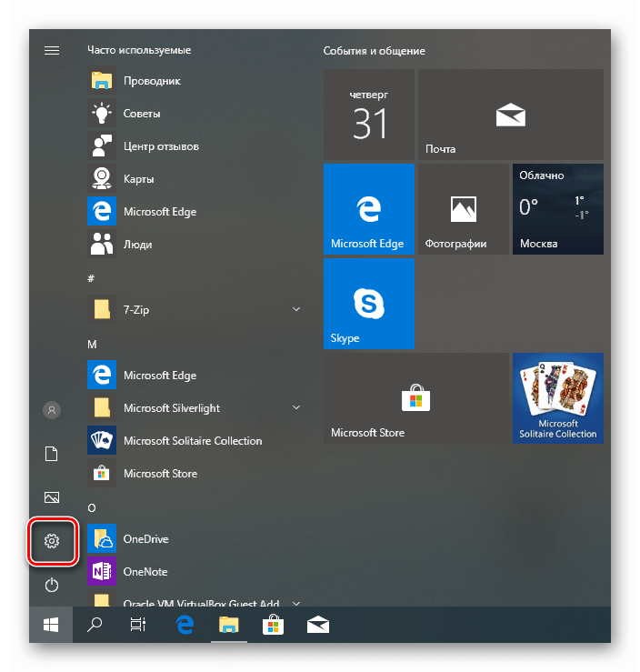The image size is (640, 672).
Task: Open Documents icon in Start sidebar
Action: (x=52, y=454)
